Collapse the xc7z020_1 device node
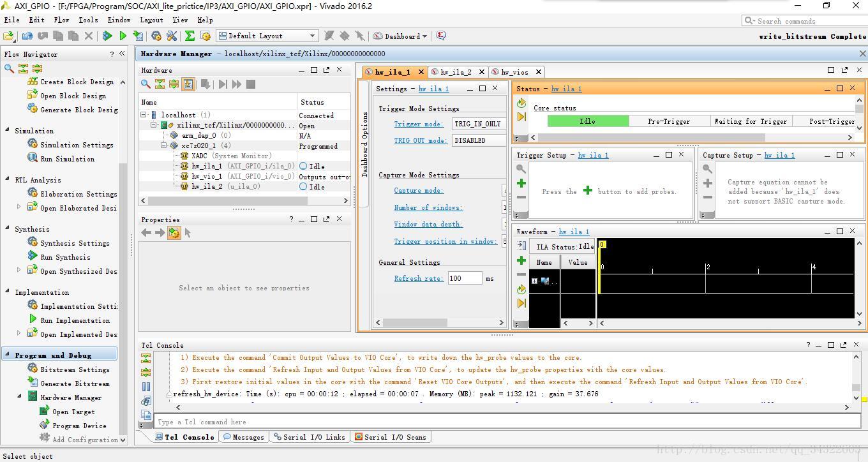The image size is (868, 462). point(163,145)
